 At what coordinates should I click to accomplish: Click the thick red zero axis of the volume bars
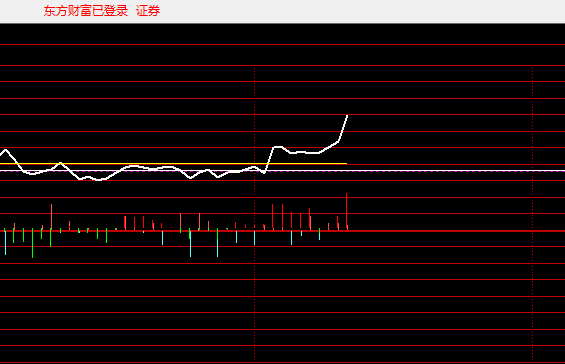tap(282, 231)
